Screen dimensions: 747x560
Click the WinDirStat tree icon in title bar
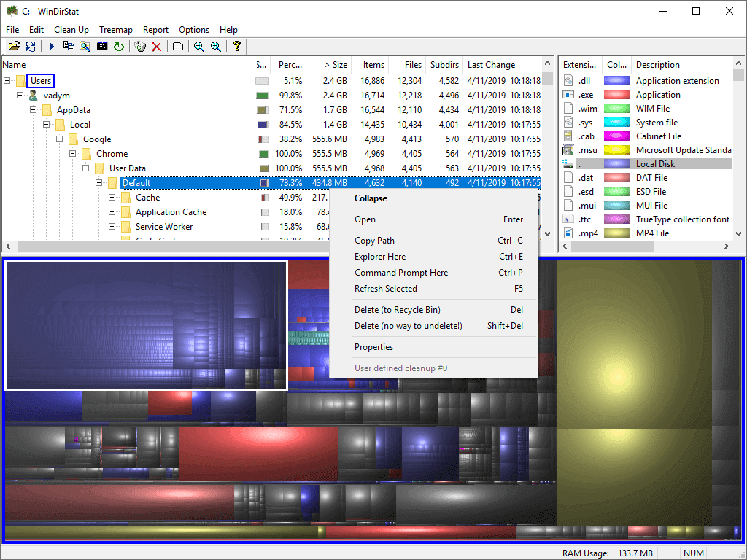(12, 11)
